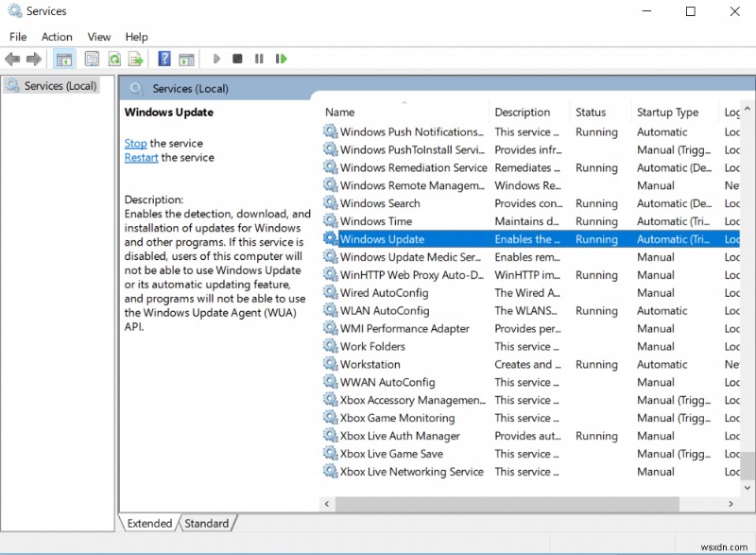
Task: Click the Restart link for Windows Update
Action: [x=141, y=157]
